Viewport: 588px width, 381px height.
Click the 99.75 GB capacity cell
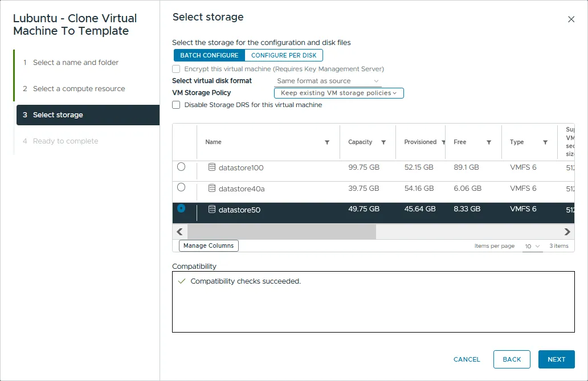coord(364,167)
